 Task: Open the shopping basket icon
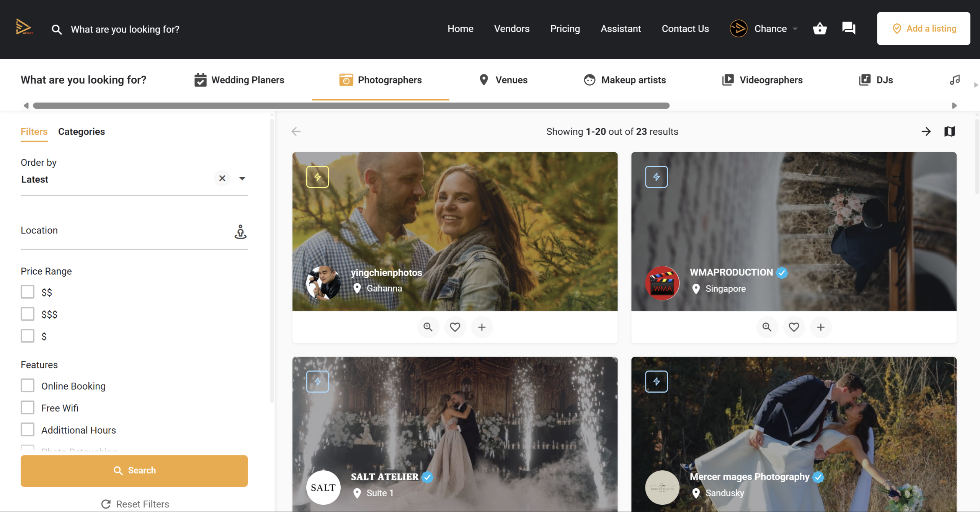820,29
